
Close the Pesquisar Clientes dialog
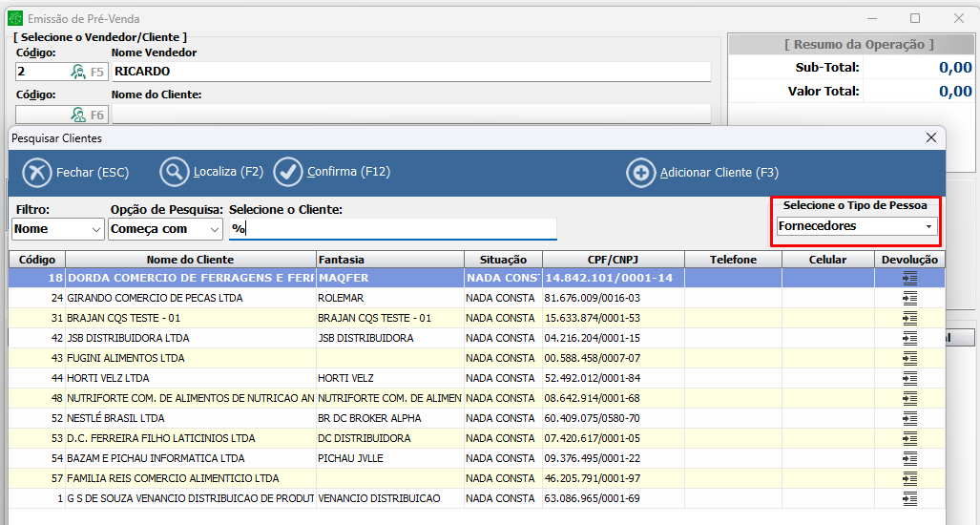(931, 138)
